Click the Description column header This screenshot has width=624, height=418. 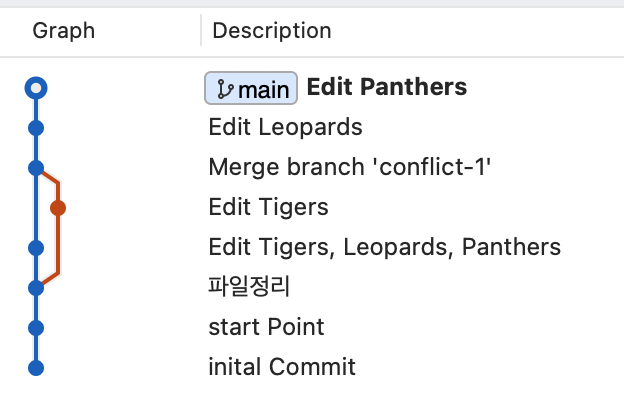pyautogui.click(x=272, y=31)
